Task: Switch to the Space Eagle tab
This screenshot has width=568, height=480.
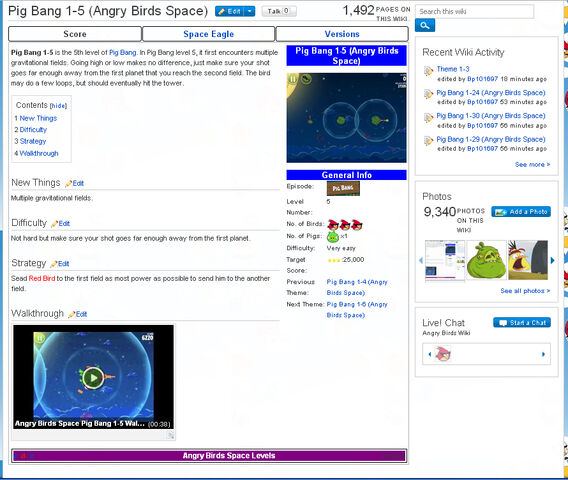Action: pyautogui.click(x=208, y=34)
